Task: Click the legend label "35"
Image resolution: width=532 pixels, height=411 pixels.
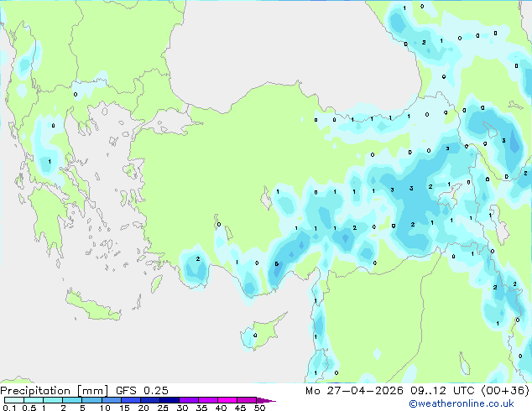Action: pyautogui.click(x=201, y=408)
